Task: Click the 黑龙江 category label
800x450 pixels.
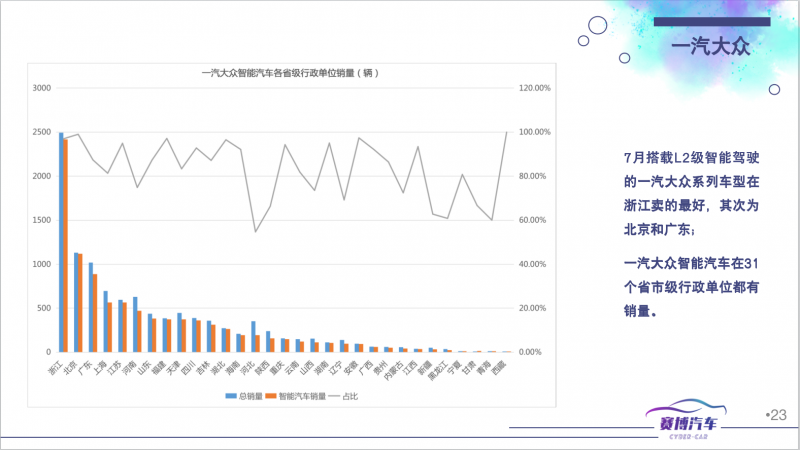Action: coord(438,370)
